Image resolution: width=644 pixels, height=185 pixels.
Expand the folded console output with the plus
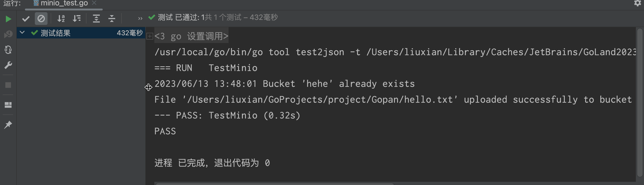(150, 37)
